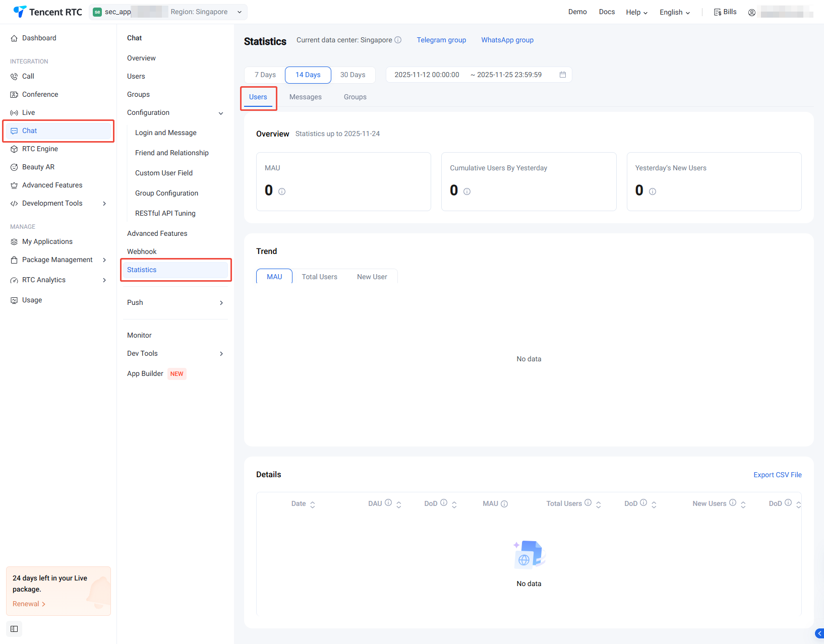Click Export CSV File link
Screen dimensions: 824x644
click(x=777, y=475)
